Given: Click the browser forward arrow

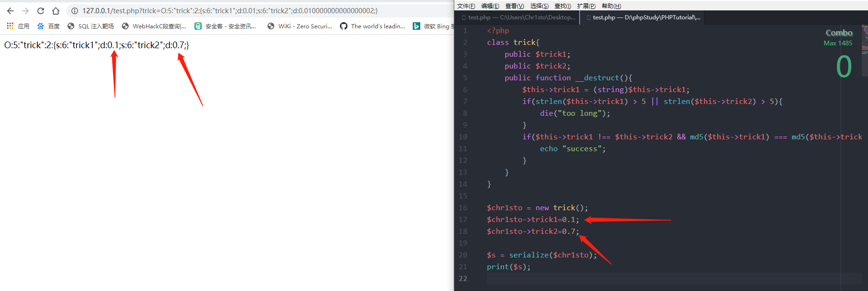Looking at the screenshot, I should (26, 11).
